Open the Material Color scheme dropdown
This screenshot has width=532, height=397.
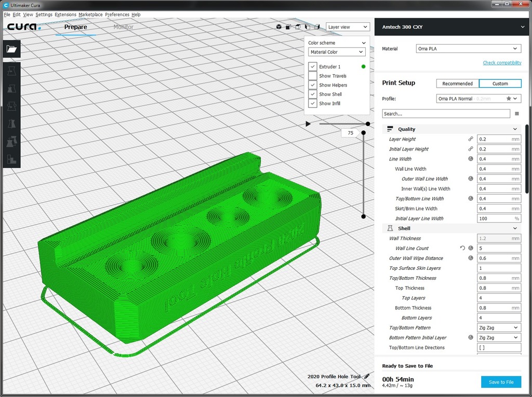(x=337, y=52)
